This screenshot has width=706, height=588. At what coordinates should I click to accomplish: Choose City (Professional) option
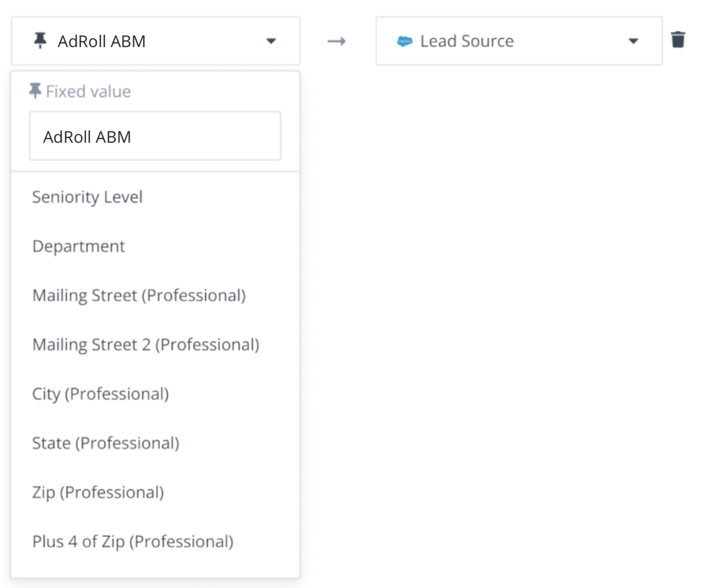click(101, 394)
